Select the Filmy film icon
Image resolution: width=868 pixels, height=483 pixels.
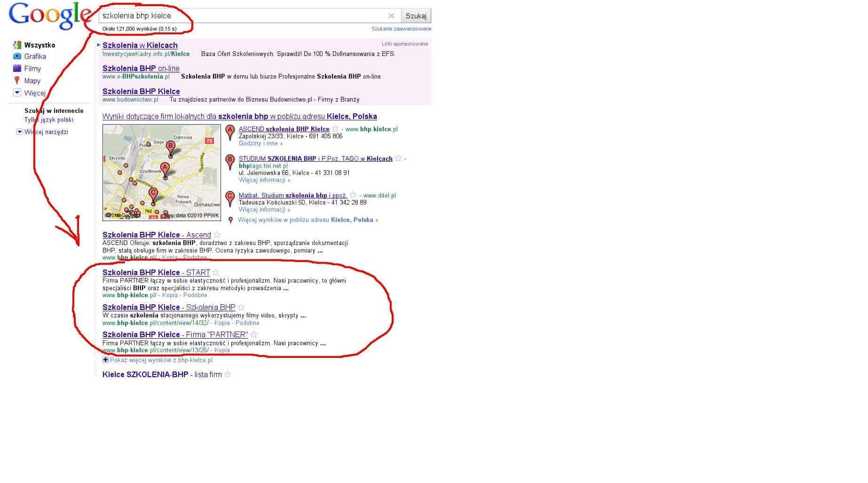pyautogui.click(x=17, y=69)
